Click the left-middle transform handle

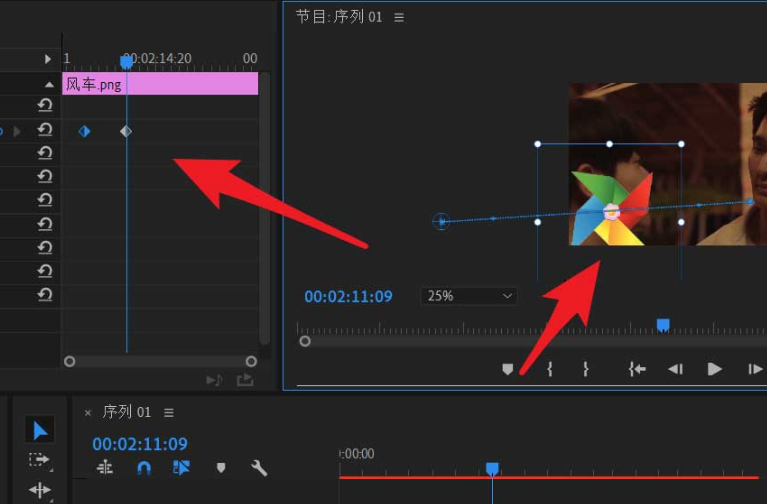coord(538,222)
